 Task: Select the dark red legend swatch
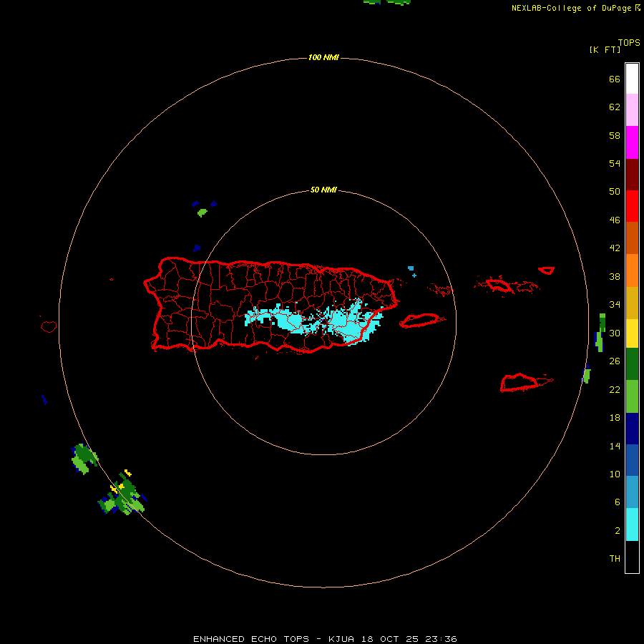[x=632, y=174]
